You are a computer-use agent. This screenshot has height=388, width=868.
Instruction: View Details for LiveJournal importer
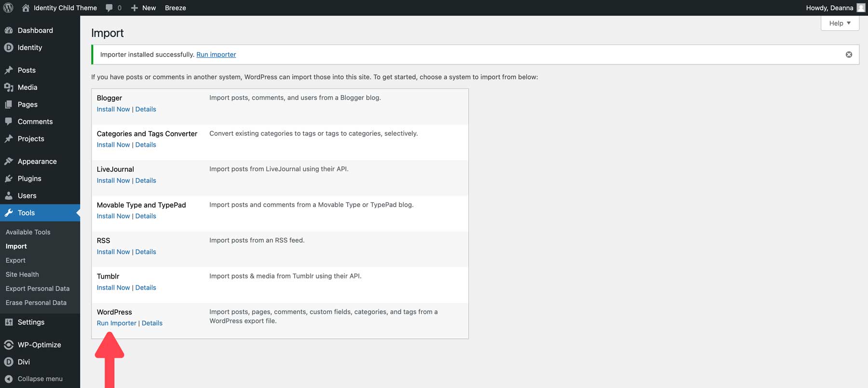click(x=146, y=180)
